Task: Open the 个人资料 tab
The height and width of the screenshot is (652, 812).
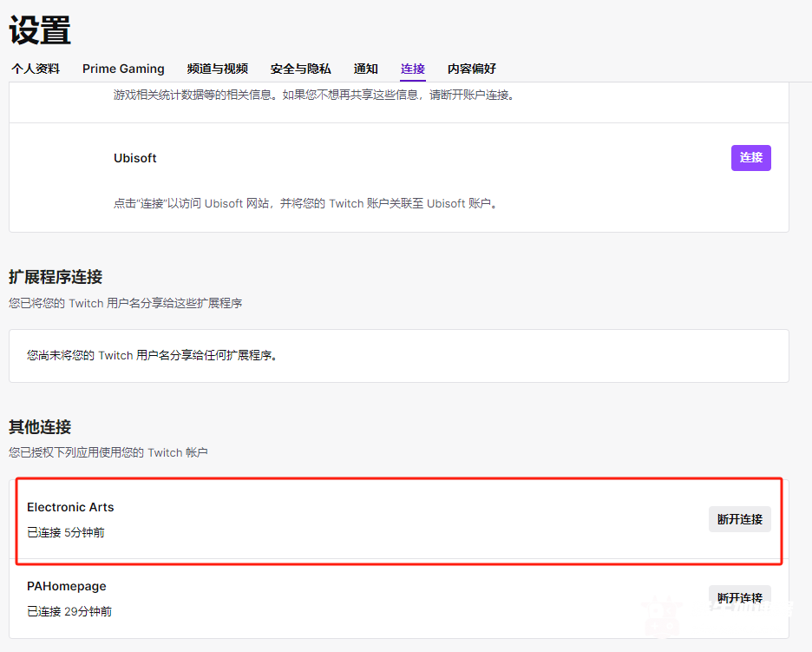Action: [36, 69]
